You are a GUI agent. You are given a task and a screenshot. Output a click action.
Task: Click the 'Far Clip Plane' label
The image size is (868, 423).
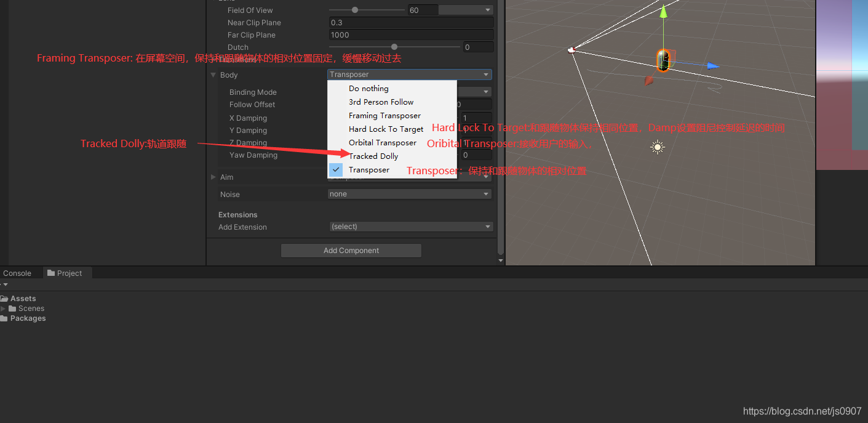(252, 35)
